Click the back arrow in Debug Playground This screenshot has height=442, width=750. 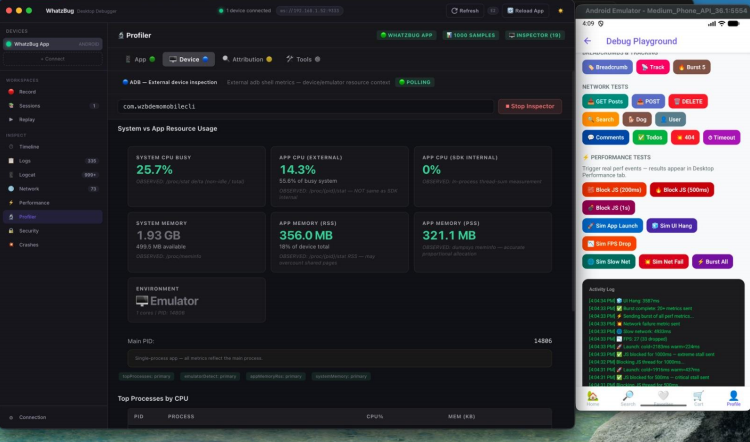[587, 41]
